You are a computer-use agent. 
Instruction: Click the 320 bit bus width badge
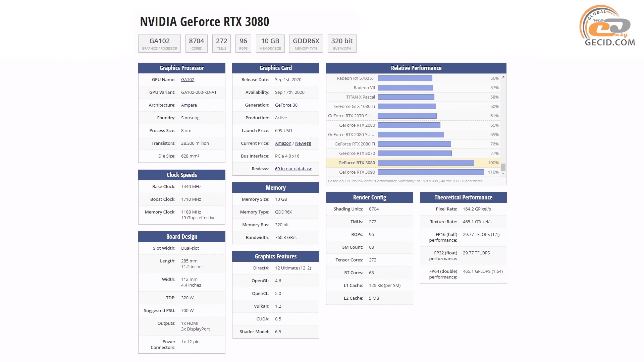342,44
